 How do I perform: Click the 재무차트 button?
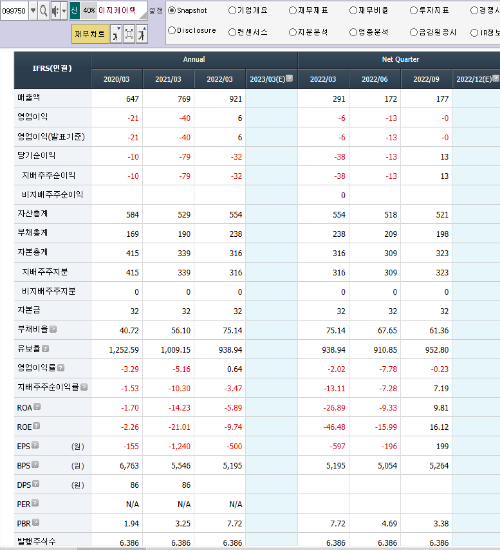(x=90, y=34)
